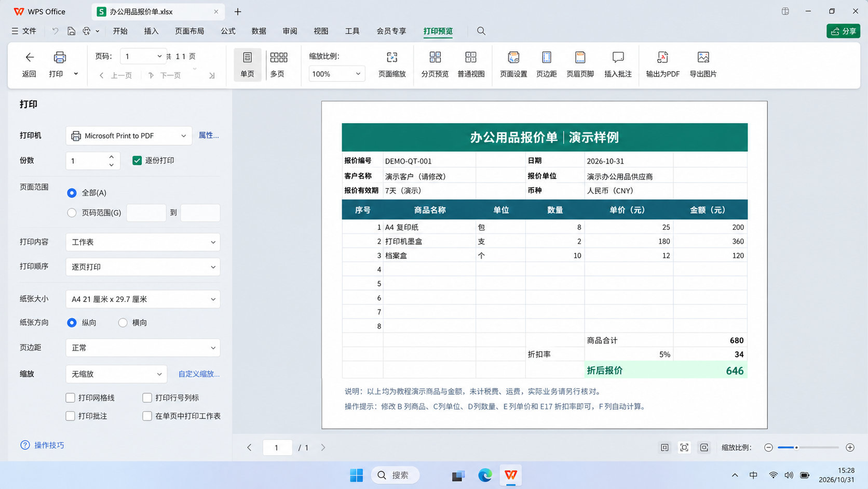Image resolution: width=868 pixels, height=489 pixels.
Task: Open 页面设置 page setup
Action: tap(513, 64)
